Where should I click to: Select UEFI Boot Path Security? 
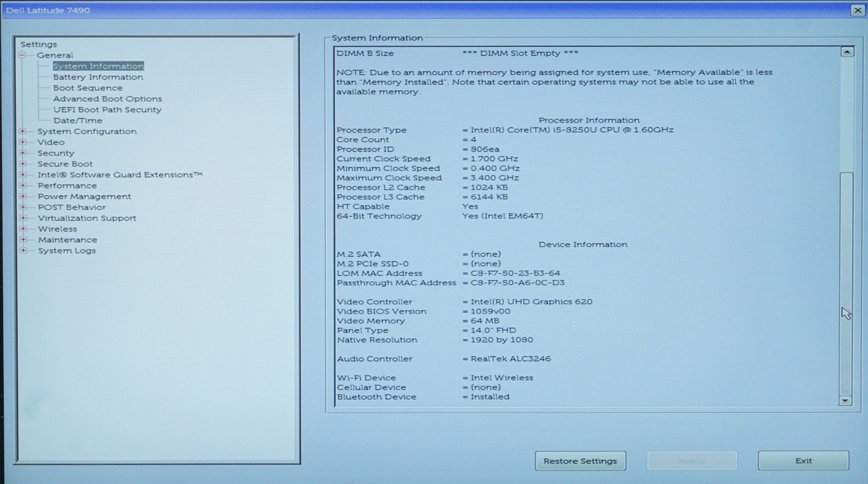coord(107,110)
